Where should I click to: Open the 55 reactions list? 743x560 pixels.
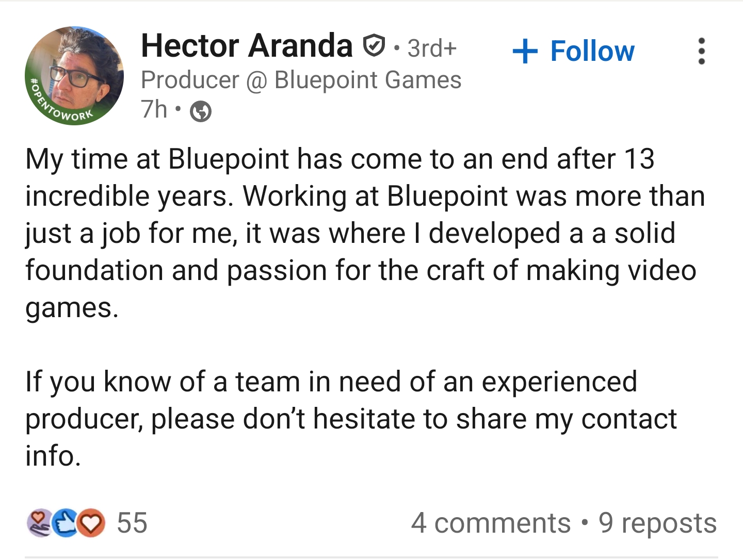132,522
